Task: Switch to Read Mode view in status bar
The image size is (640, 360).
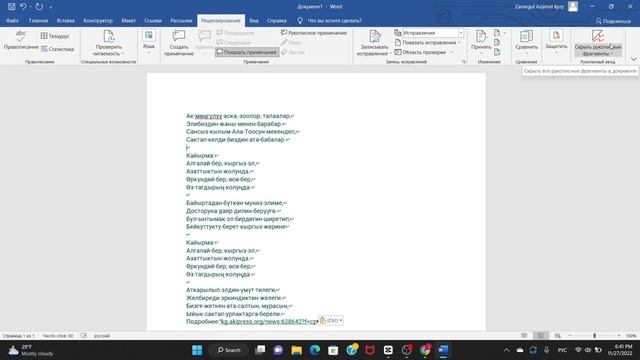Action: click(524, 336)
